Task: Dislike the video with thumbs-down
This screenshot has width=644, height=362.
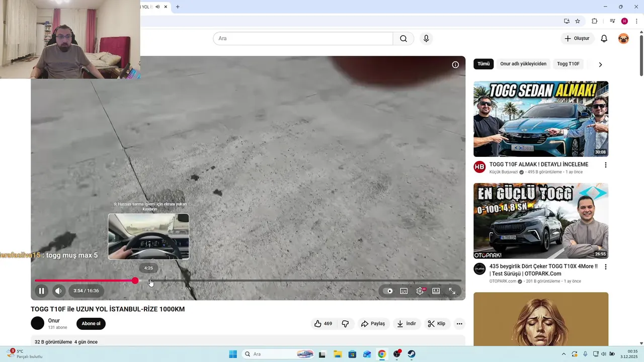Action: pyautogui.click(x=345, y=324)
